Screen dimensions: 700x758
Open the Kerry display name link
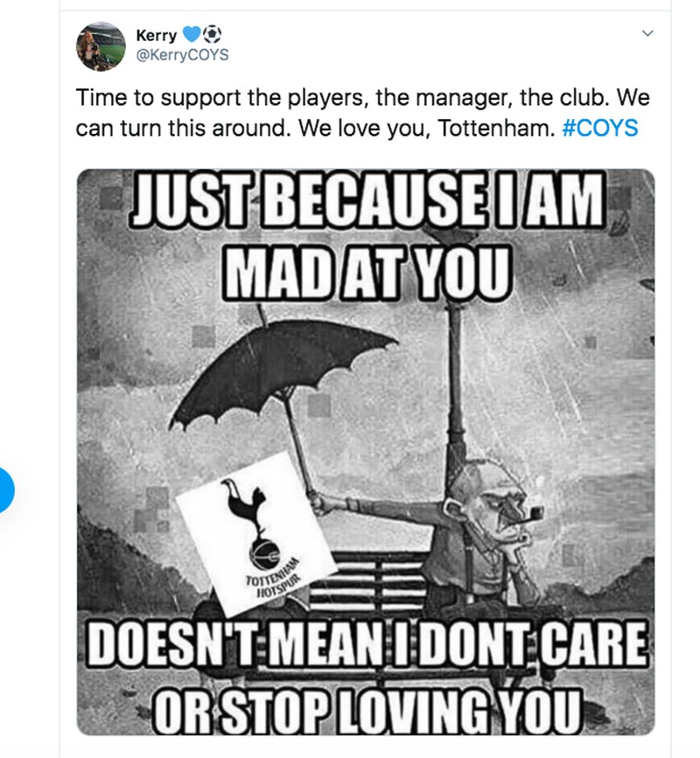[x=157, y=36]
